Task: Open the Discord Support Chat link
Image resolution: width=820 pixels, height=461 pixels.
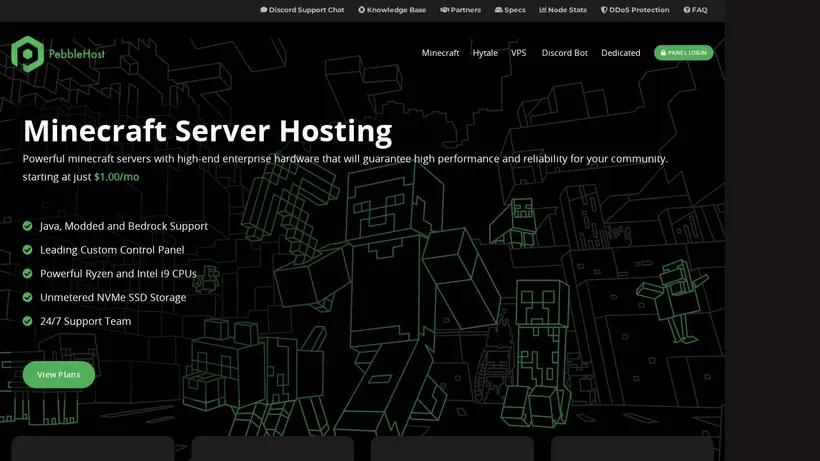Action: [x=302, y=10]
